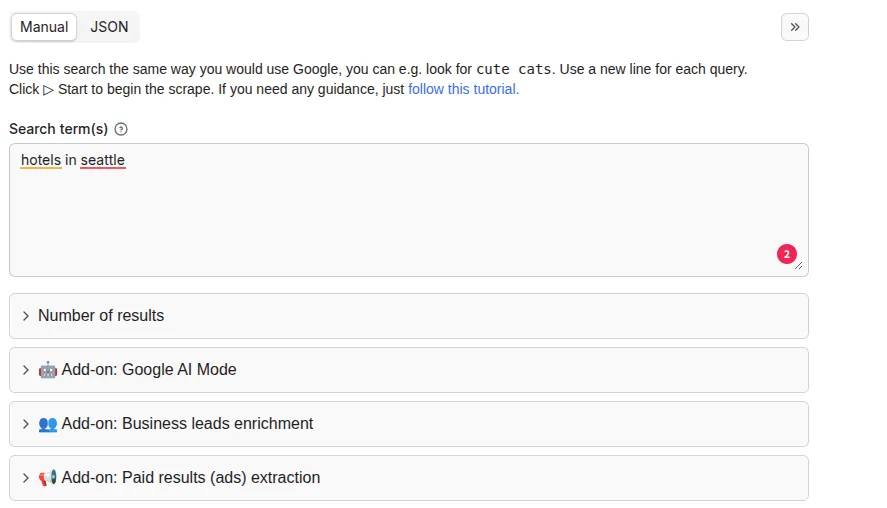Open the follow this tutorial link
This screenshot has height=508, width=887.
[463, 89]
